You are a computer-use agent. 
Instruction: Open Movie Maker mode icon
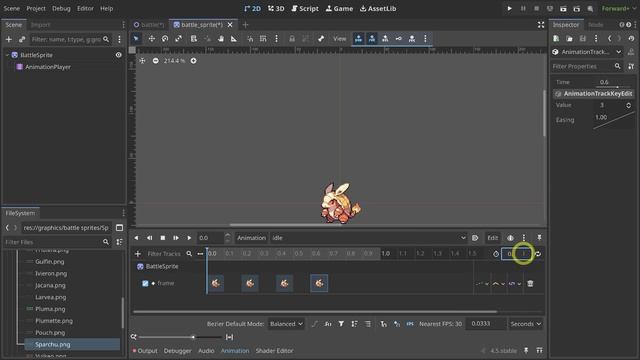pos(590,9)
